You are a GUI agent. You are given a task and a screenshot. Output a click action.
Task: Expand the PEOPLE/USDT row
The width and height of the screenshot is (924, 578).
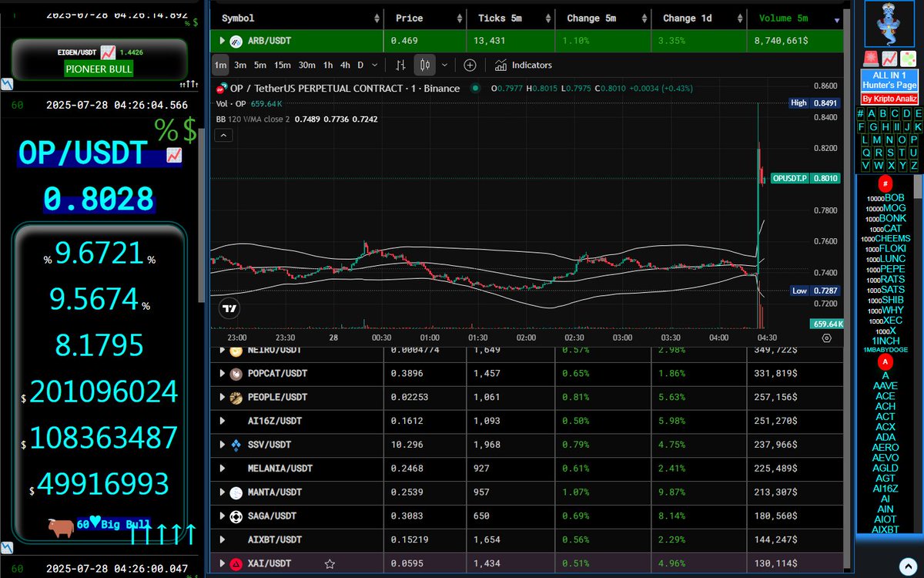point(223,398)
